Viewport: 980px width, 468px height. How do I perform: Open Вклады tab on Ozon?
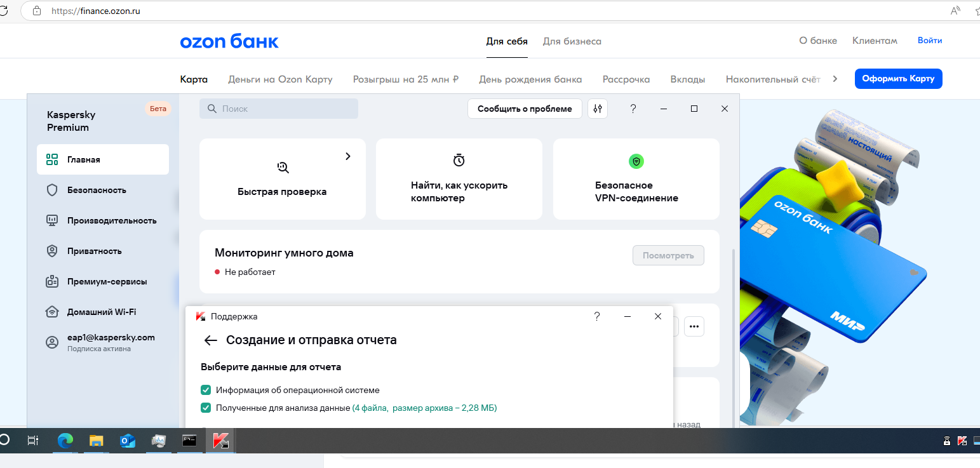(688, 79)
